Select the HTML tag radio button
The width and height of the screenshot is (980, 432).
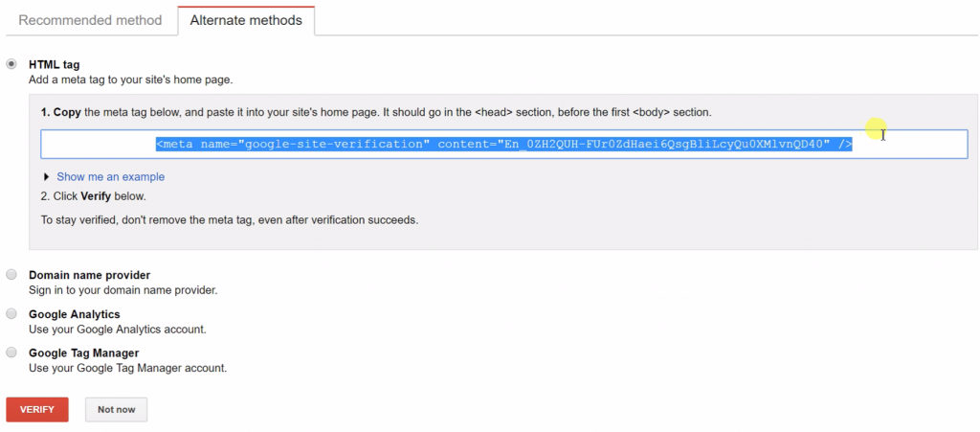[x=11, y=64]
